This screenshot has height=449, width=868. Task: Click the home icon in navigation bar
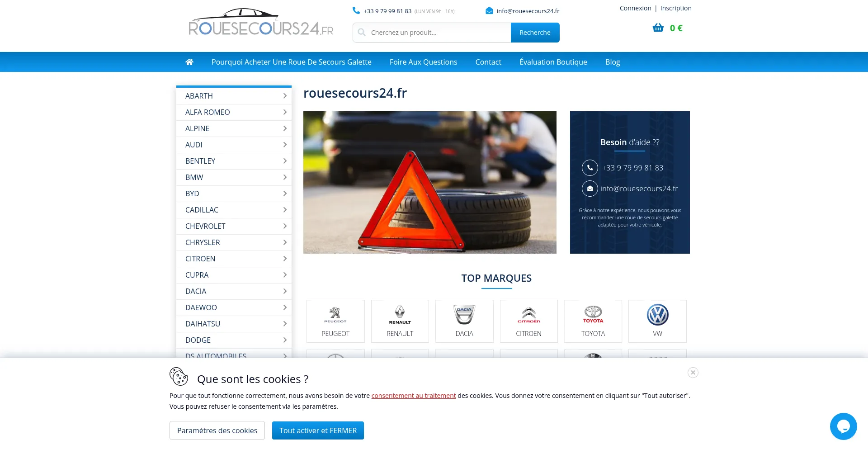tap(189, 62)
